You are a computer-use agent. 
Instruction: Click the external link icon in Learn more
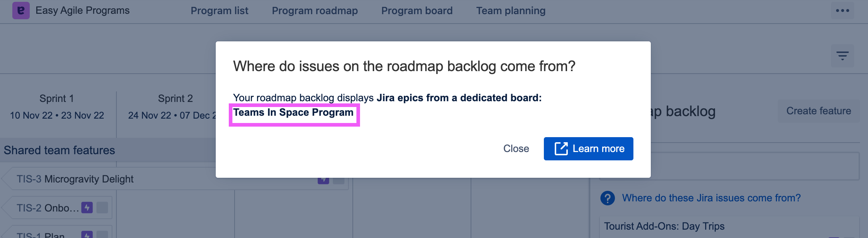click(561, 149)
